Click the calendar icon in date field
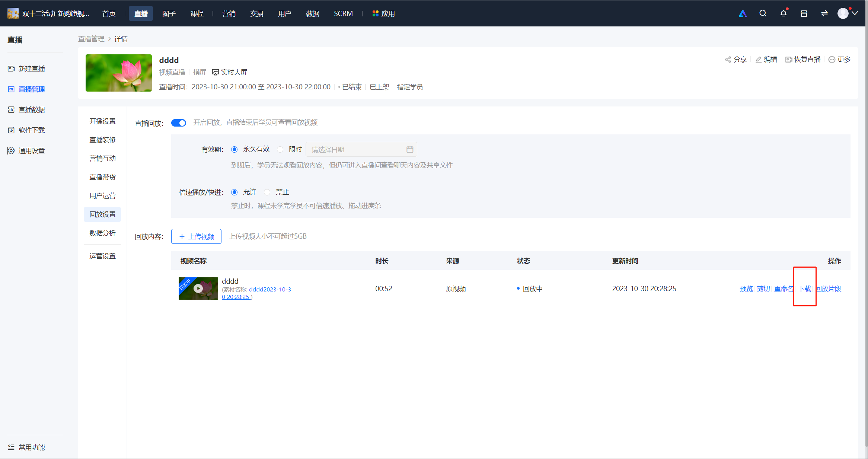 (410, 149)
